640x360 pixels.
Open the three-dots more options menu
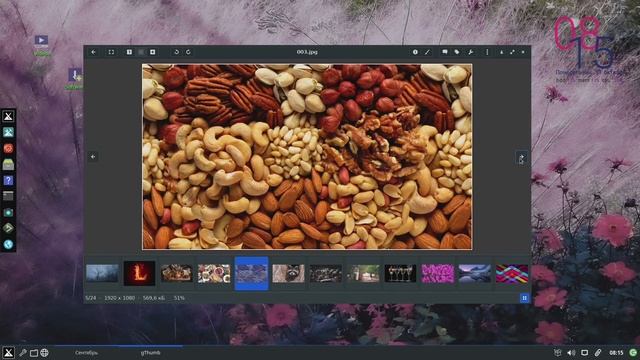[x=487, y=52]
